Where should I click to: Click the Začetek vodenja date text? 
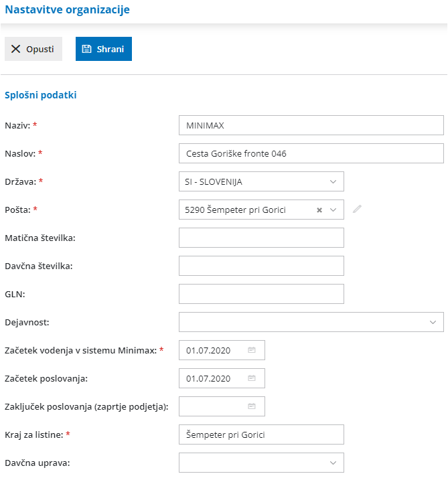pyautogui.click(x=208, y=350)
